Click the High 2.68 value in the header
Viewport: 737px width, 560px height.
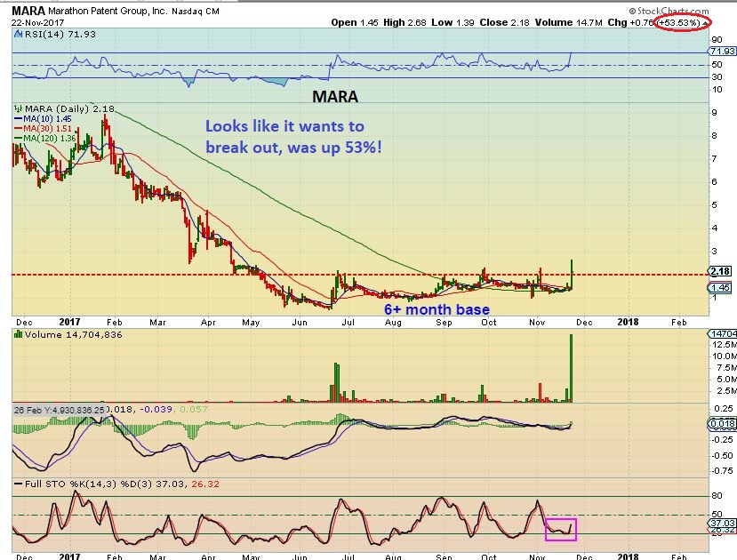click(x=405, y=22)
